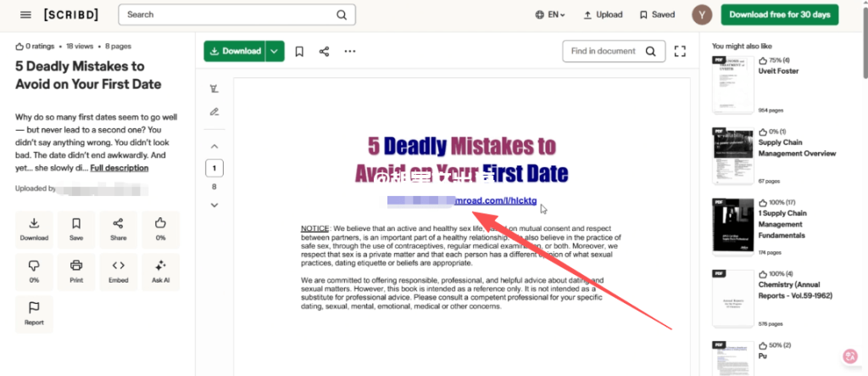Select the text highlight tool
Viewport: 868px width, 376px height.
click(214, 88)
